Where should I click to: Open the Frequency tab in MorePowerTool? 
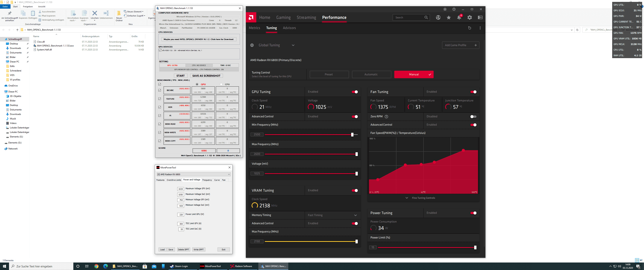point(207,180)
